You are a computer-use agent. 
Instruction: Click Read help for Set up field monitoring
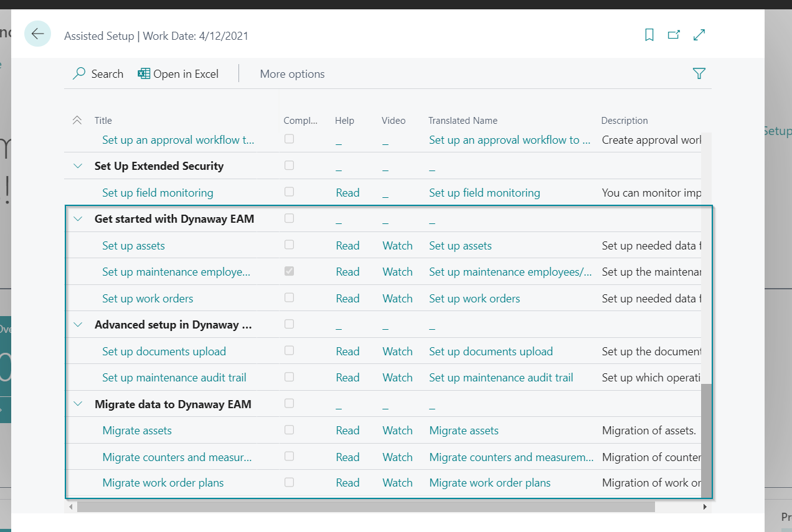(x=347, y=193)
